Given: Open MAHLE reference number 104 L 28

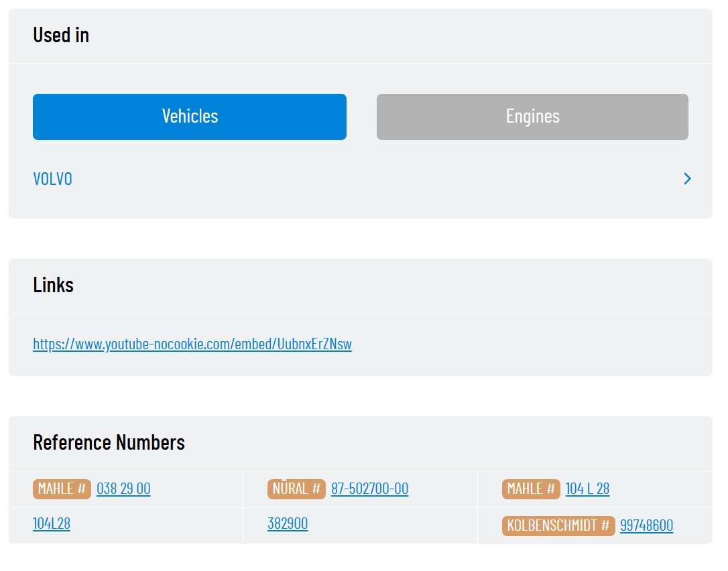Looking at the screenshot, I should coord(587,489).
